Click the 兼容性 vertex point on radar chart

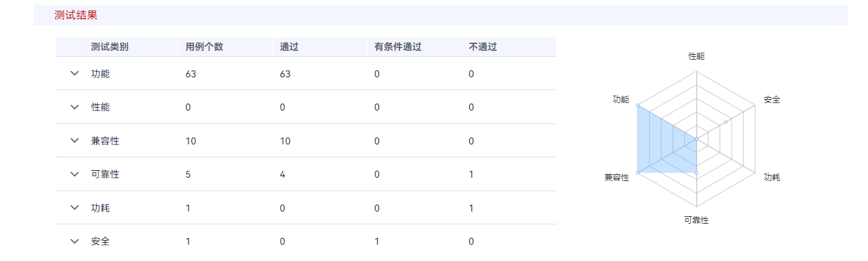pyautogui.click(x=638, y=173)
